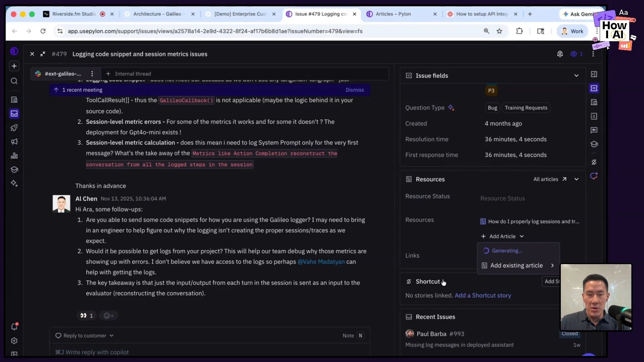
Task: Add emoji reaction to Al Chen message
Action: (108, 316)
